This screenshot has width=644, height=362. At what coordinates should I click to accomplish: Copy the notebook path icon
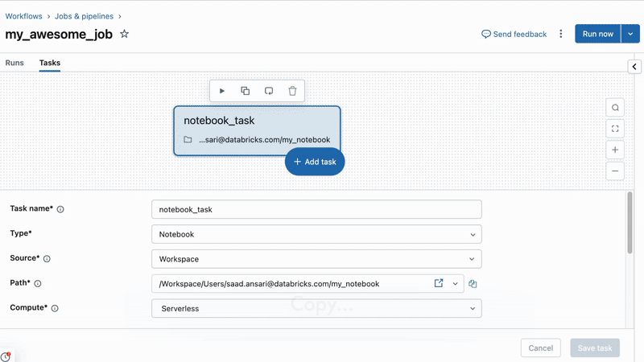pos(473,283)
